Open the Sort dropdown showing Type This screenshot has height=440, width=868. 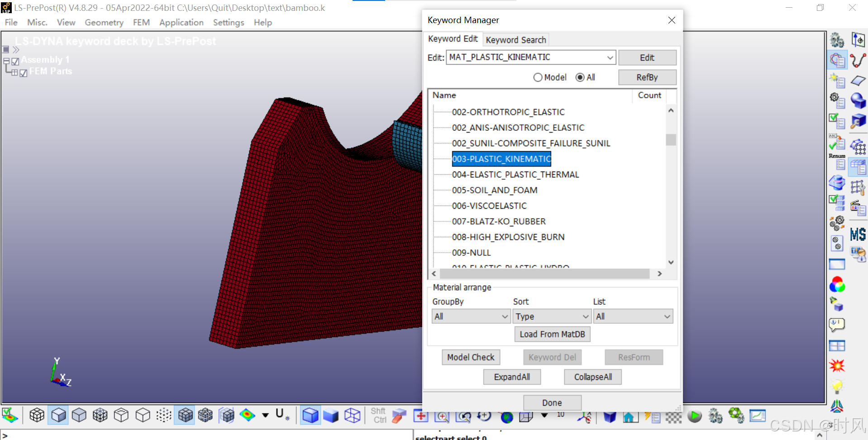(552, 316)
